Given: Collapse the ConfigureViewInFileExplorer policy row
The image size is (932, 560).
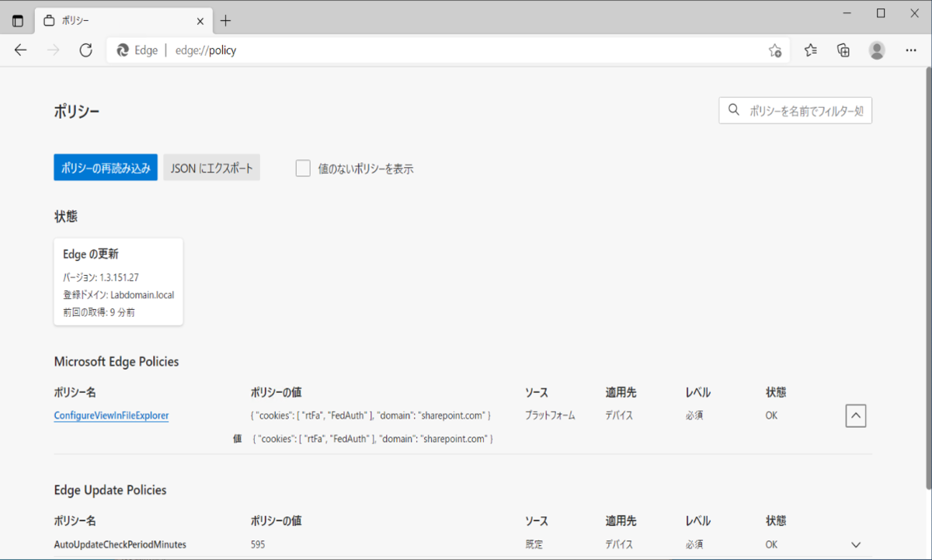Looking at the screenshot, I should click(x=855, y=416).
